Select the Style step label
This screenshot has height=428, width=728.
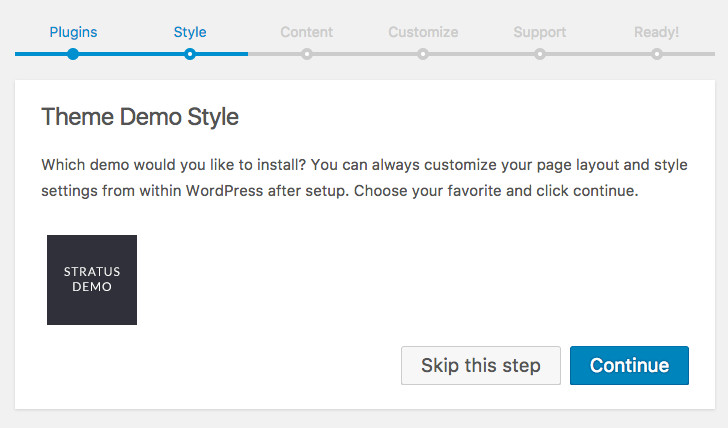(190, 32)
